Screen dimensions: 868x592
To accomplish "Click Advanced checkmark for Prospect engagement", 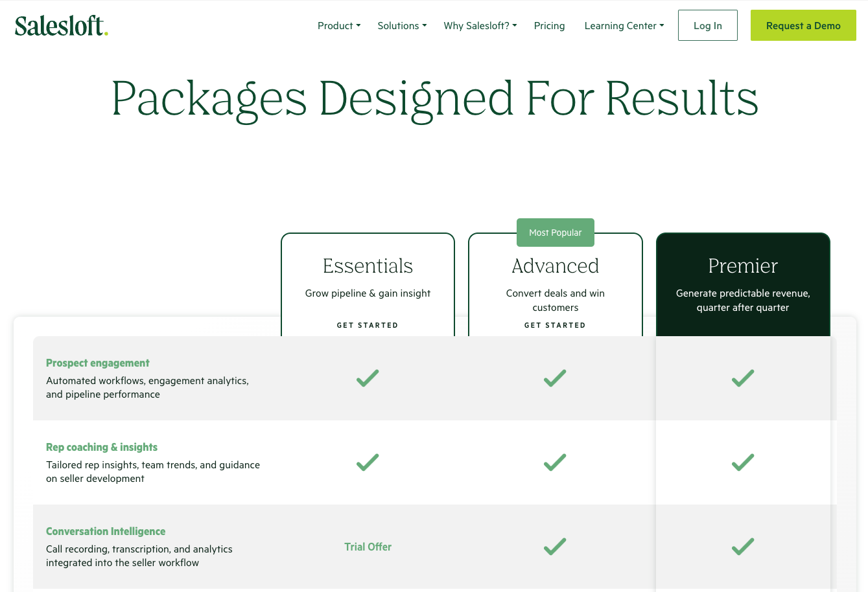I will [555, 378].
